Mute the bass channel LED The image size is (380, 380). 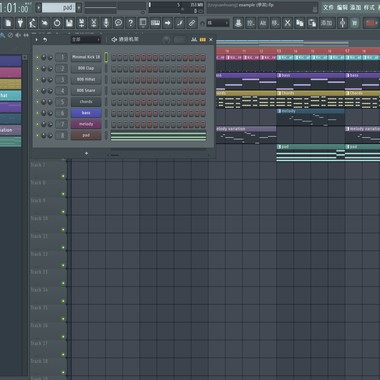tap(37, 113)
